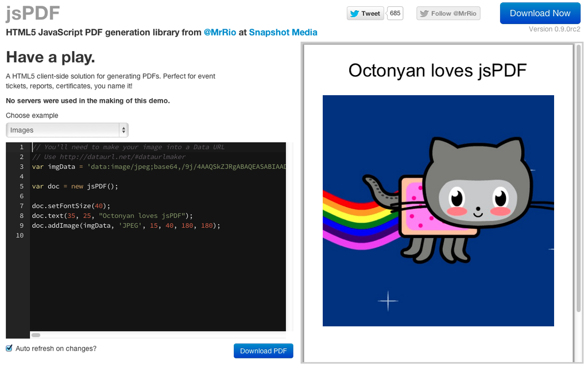Open the Images example dropdown

click(67, 130)
